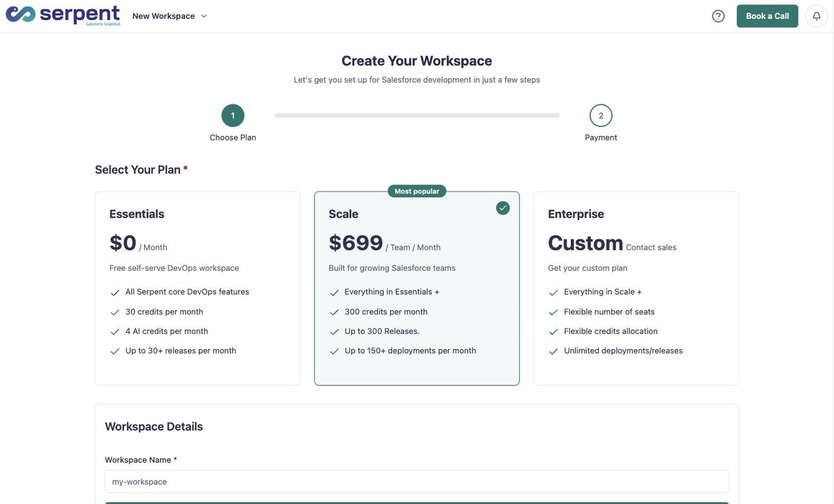Screen dimensions: 834x504
Task: Click 'Up to 30+ releases per month'
Action: (x=180, y=351)
